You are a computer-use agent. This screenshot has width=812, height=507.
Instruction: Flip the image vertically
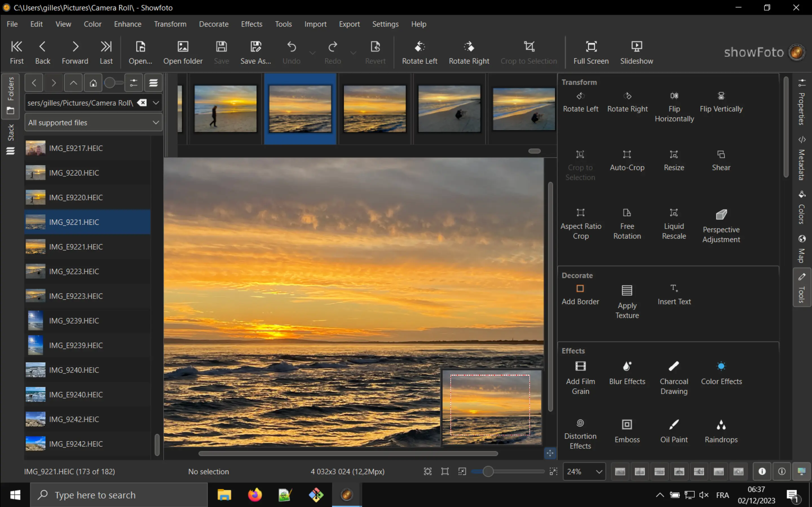tap(721, 102)
